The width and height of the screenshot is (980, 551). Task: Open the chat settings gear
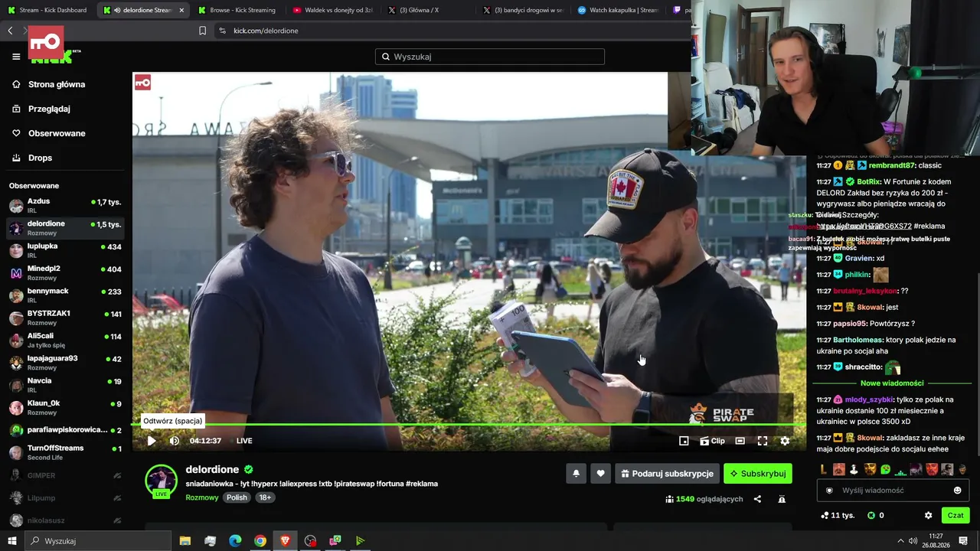point(929,516)
